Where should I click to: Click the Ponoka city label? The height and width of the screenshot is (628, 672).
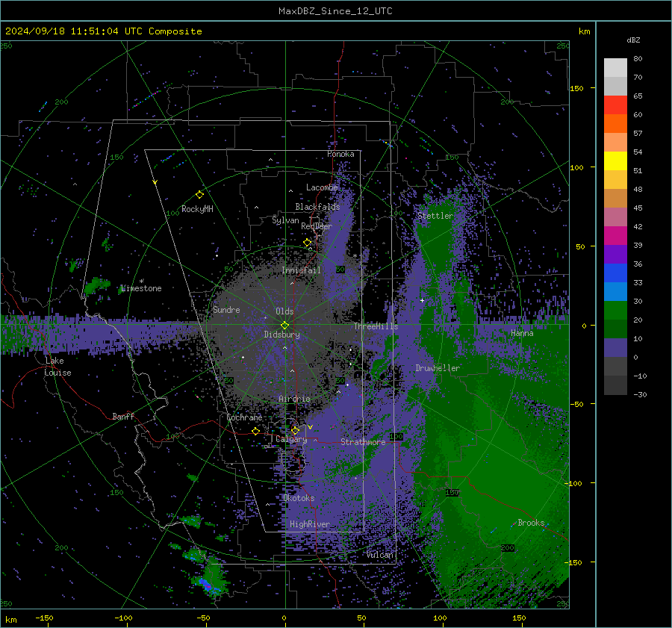coord(340,154)
